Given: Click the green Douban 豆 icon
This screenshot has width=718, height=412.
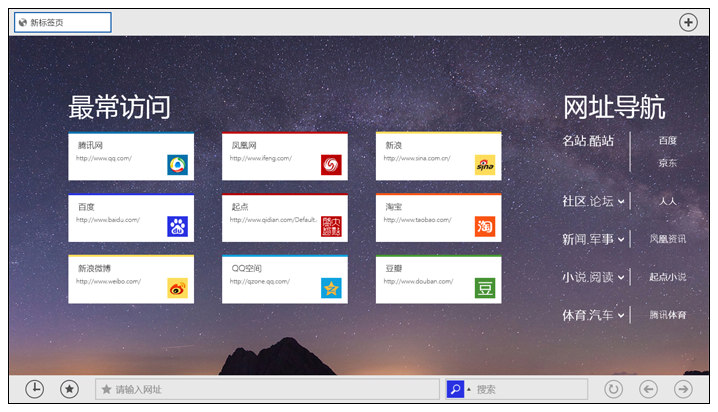Looking at the screenshot, I should pos(485,288).
